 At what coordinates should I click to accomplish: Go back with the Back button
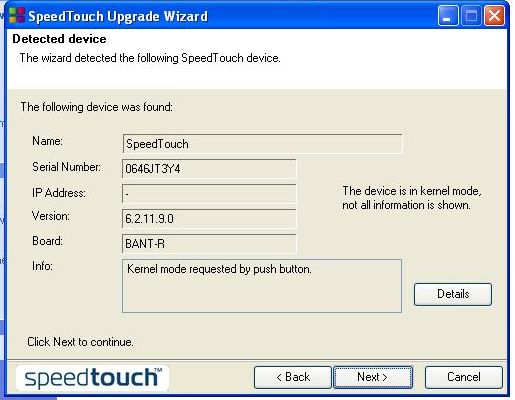(x=293, y=377)
